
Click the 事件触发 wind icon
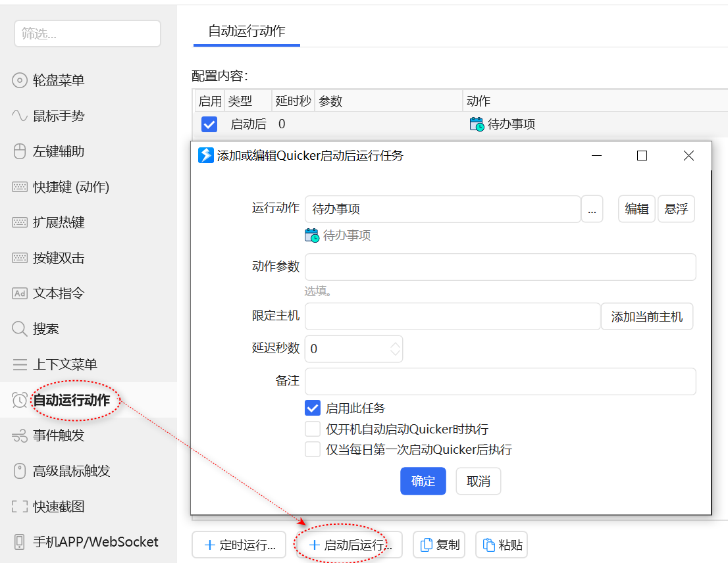point(20,435)
